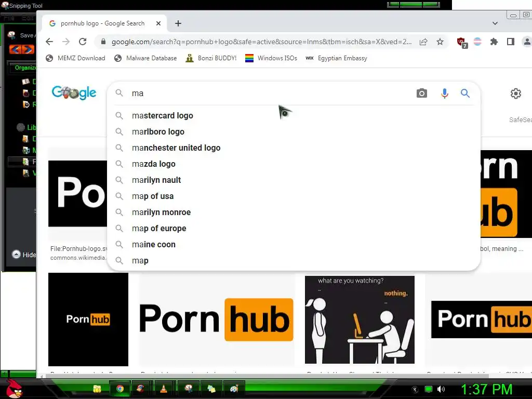532x399 pixels.
Task: Open the large white-background Pornhub logo result
Action: 217,320
